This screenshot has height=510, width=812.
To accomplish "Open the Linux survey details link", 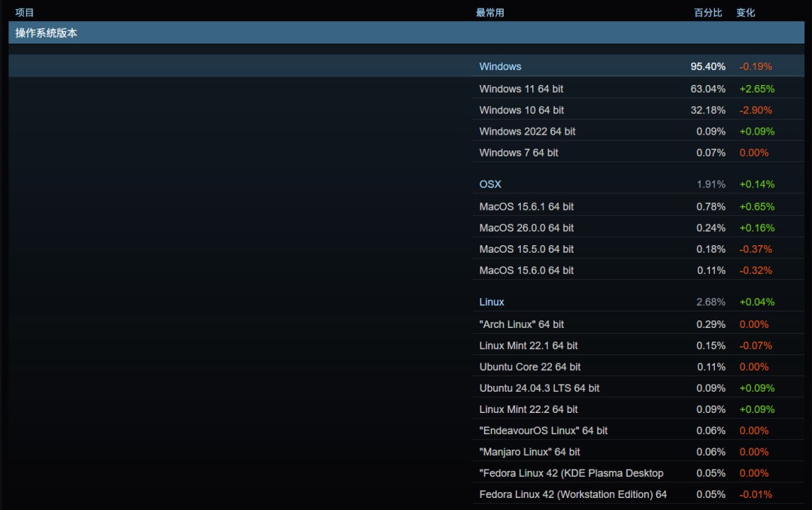I will click(x=492, y=302).
